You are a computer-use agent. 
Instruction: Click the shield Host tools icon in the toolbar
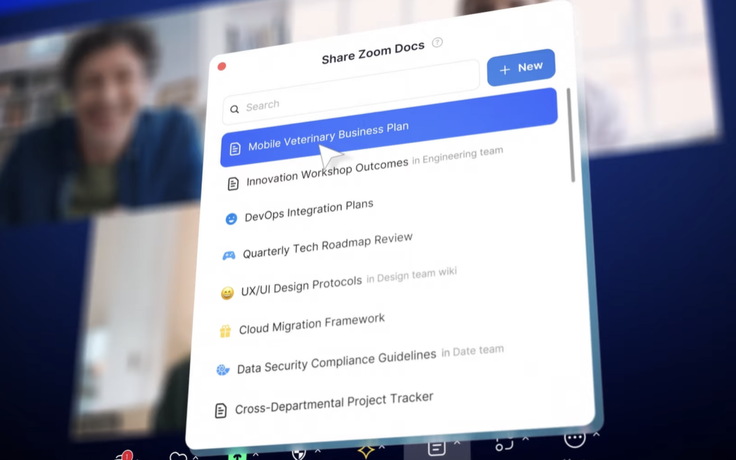pos(299,454)
